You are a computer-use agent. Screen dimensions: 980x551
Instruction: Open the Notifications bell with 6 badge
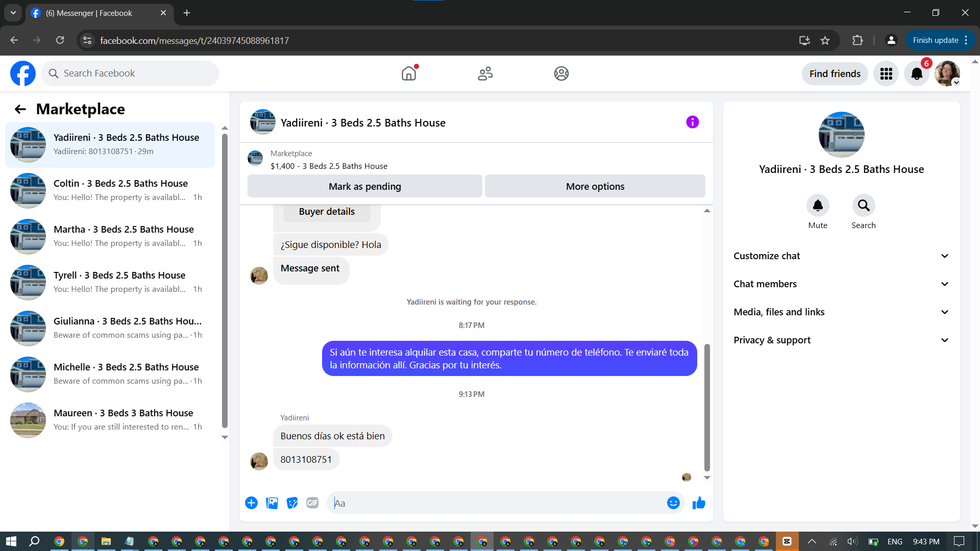917,74
